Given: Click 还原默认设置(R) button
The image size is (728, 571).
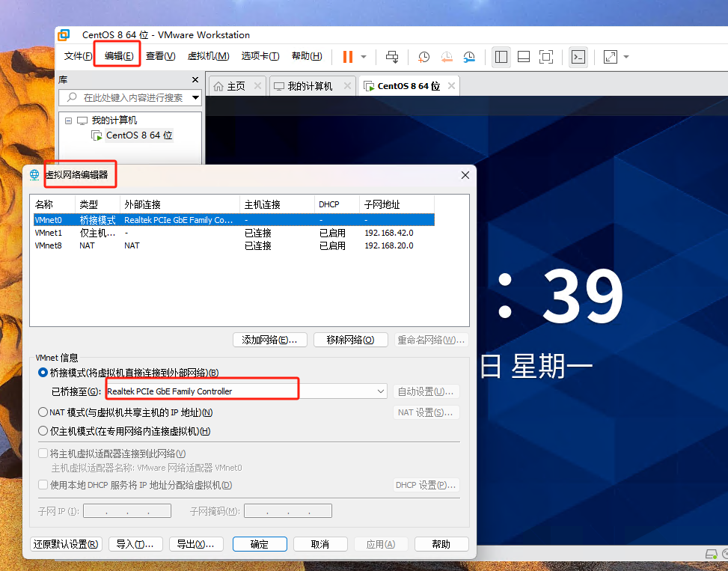Looking at the screenshot, I should point(66,544).
